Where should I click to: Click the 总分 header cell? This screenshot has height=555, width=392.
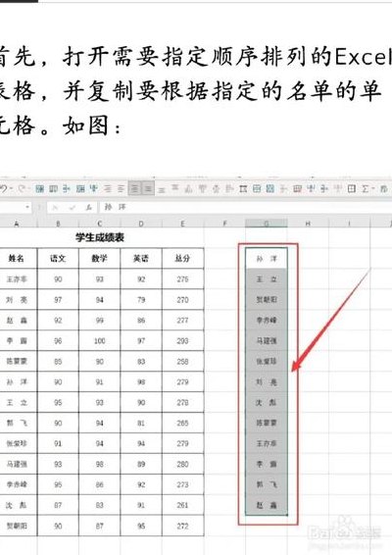[x=182, y=259]
